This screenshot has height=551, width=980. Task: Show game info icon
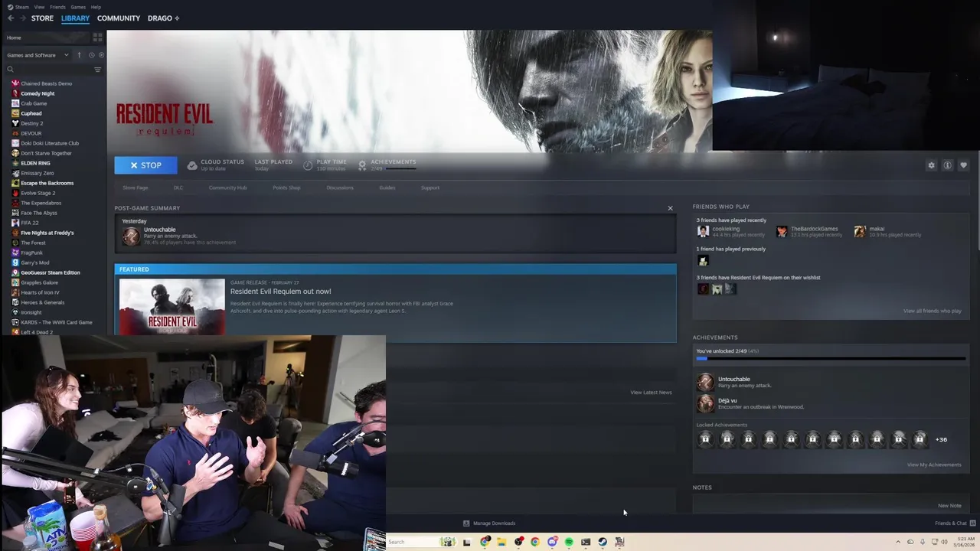coord(947,165)
